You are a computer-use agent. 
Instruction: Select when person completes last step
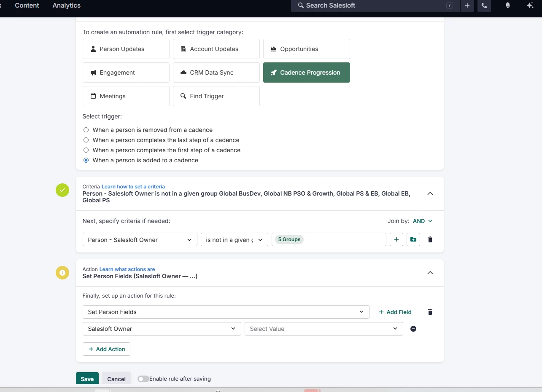(86, 140)
